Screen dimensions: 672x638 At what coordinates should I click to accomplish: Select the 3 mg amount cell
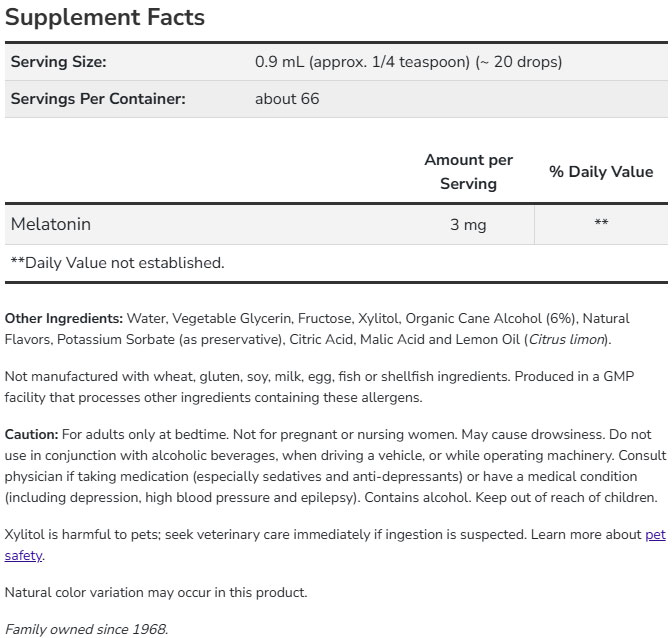click(x=468, y=225)
